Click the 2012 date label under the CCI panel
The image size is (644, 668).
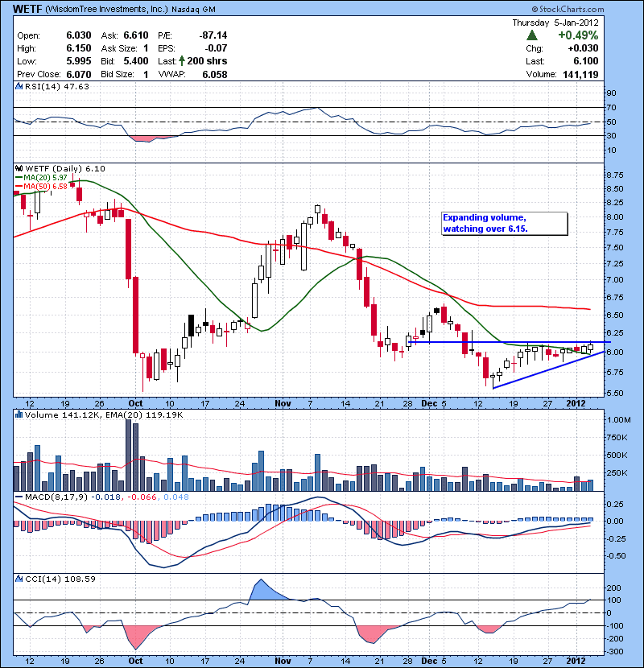pyautogui.click(x=576, y=661)
